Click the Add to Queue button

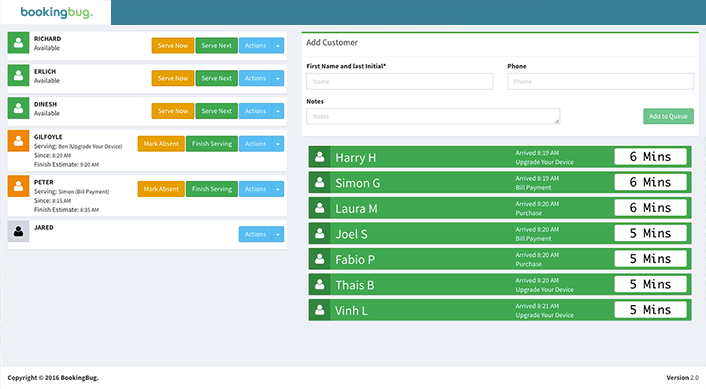click(x=668, y=116)
